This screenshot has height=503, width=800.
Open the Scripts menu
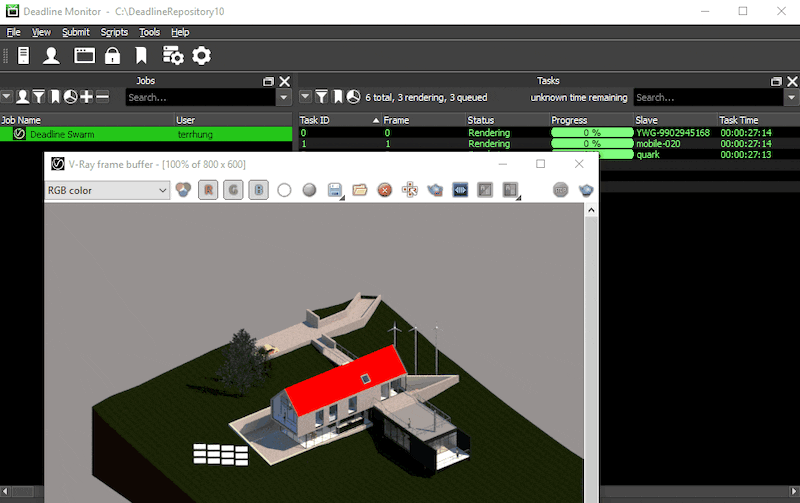pyautogui.click(x=114, y=32)
